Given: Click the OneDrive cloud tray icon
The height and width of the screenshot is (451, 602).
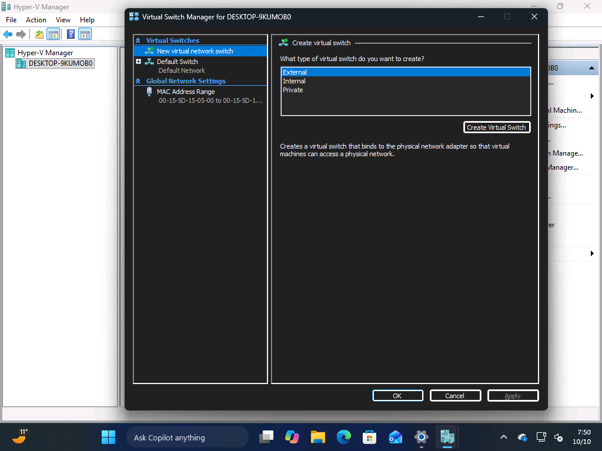Looking at the screenshot, I should coord(522,437).
